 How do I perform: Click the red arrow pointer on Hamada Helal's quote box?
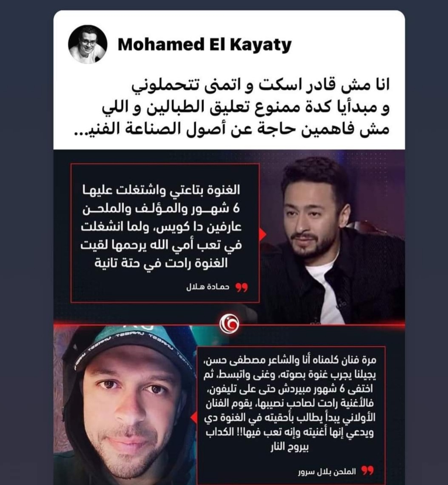coord(263,234)
